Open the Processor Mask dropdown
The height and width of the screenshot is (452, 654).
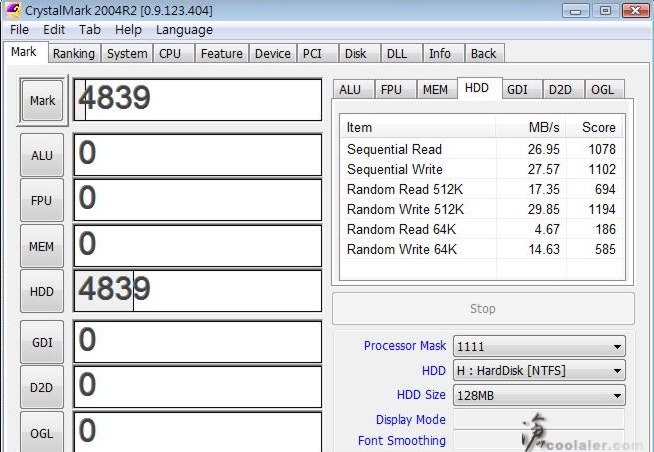point(539,346)
